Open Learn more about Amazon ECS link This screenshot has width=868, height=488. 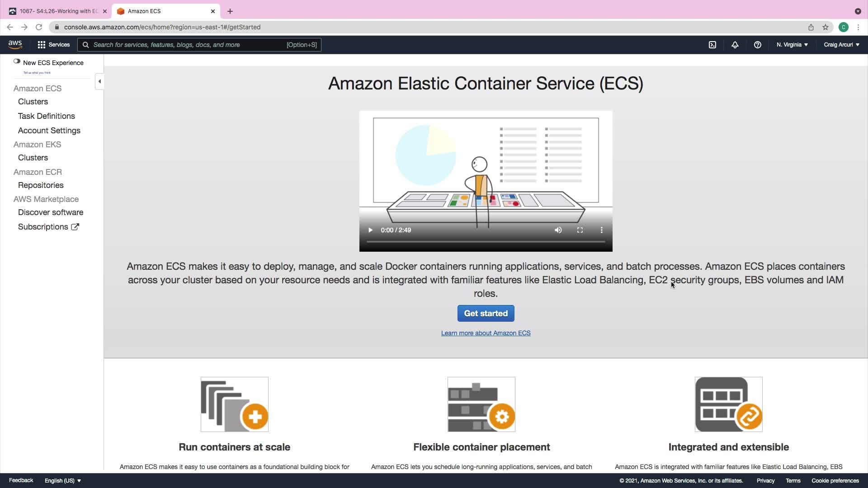pyautogui.click(x=486, y=333)
